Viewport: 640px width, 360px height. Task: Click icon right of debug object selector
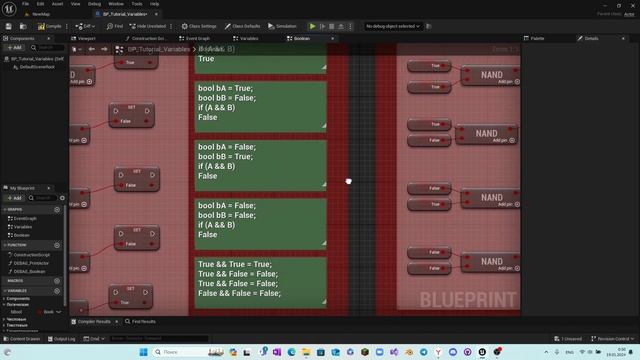point(429,26)
